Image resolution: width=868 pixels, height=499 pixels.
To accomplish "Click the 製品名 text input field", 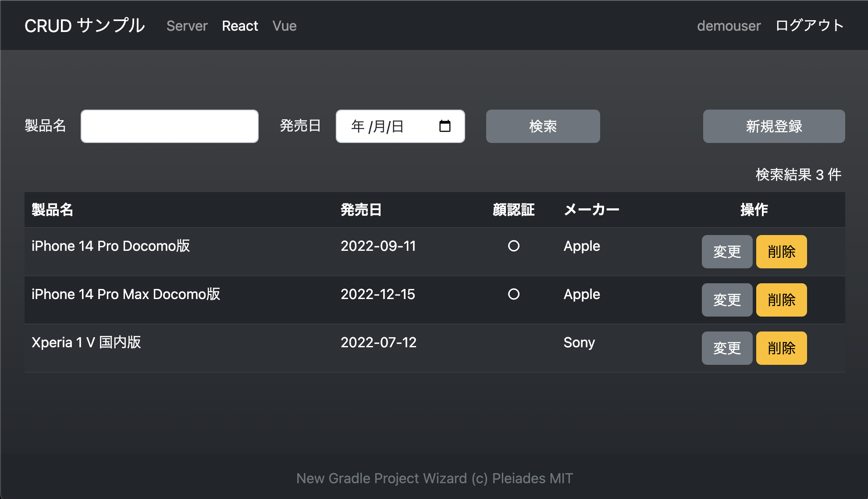I will pos(169,126).
